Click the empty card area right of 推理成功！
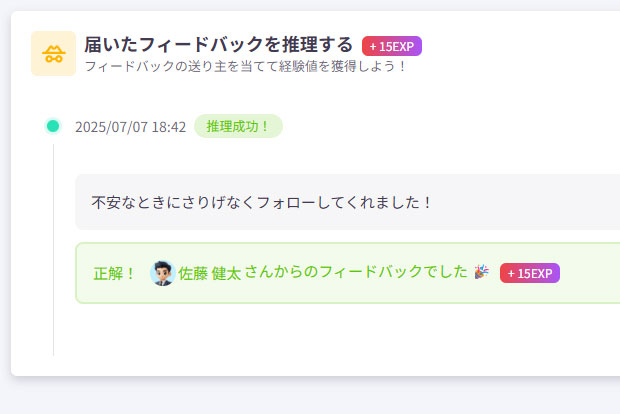 pyautogui.click(x=451, y=126)
